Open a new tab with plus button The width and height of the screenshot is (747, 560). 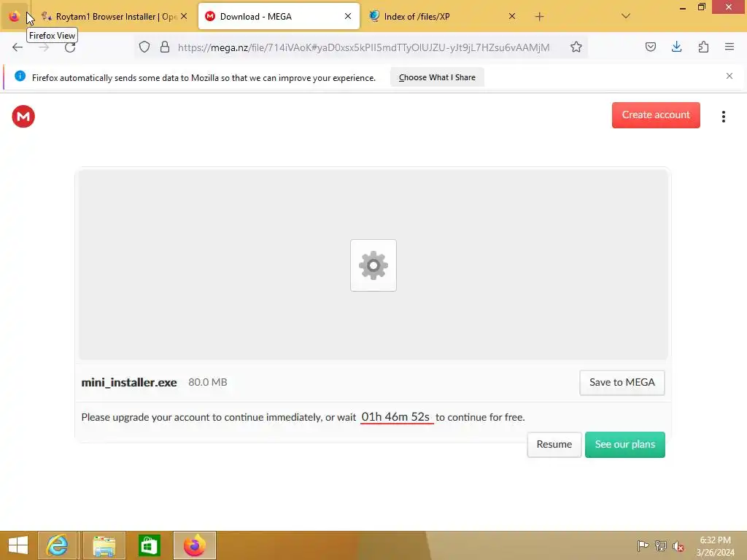point(539,17)
